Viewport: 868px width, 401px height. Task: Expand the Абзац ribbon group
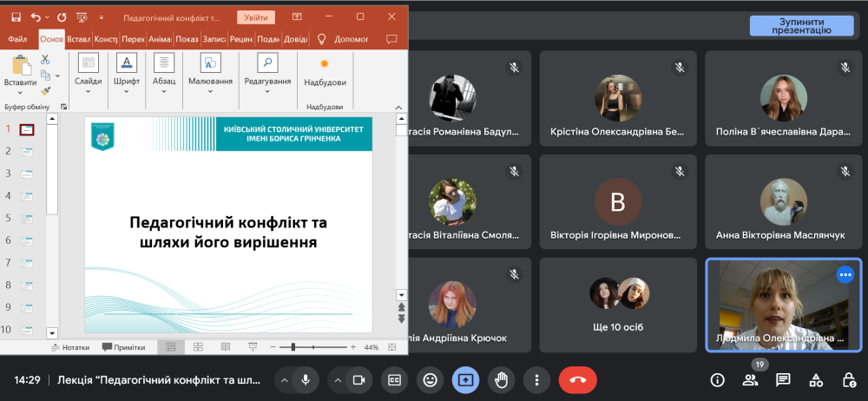pyautogui.click(x=164, y=75)
